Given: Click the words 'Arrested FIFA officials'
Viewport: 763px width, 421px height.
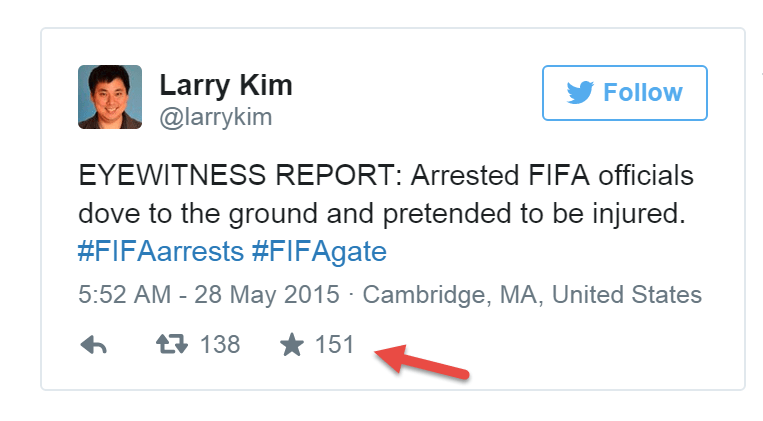Looking at the screenshot, I should pyautogui.click(x=552, y=175).
